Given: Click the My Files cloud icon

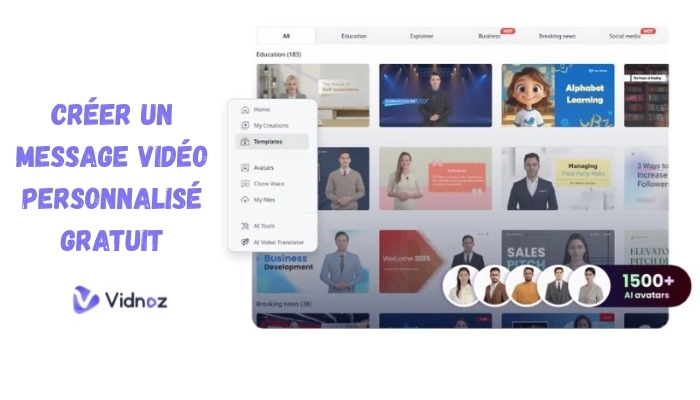Looking at the screenshot, I should click(x=245, y=200).
